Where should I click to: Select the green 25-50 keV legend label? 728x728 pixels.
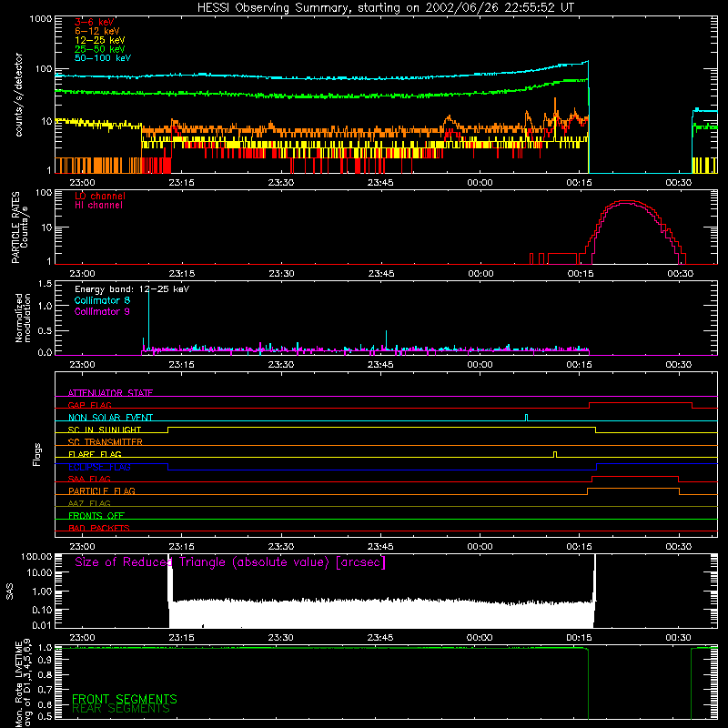coord(100,49)
